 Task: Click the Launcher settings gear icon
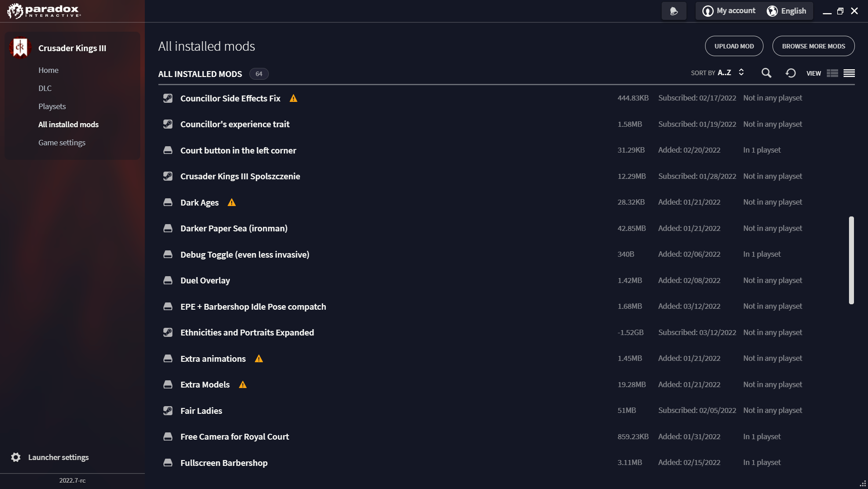(16, 457)
